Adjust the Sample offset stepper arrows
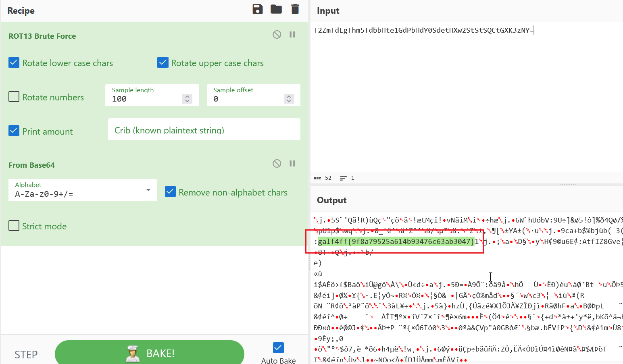The image size is (623, 364). pyautogui.click(x=289, y=99)
